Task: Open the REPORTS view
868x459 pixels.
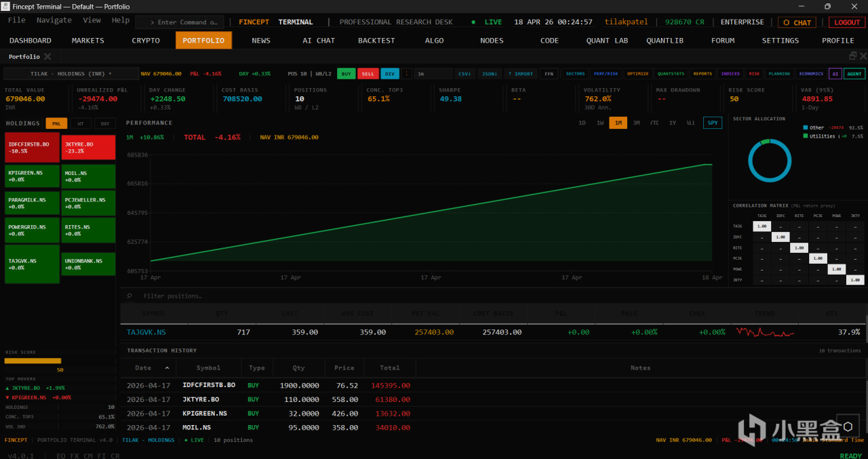Action: tap(703, 73)
